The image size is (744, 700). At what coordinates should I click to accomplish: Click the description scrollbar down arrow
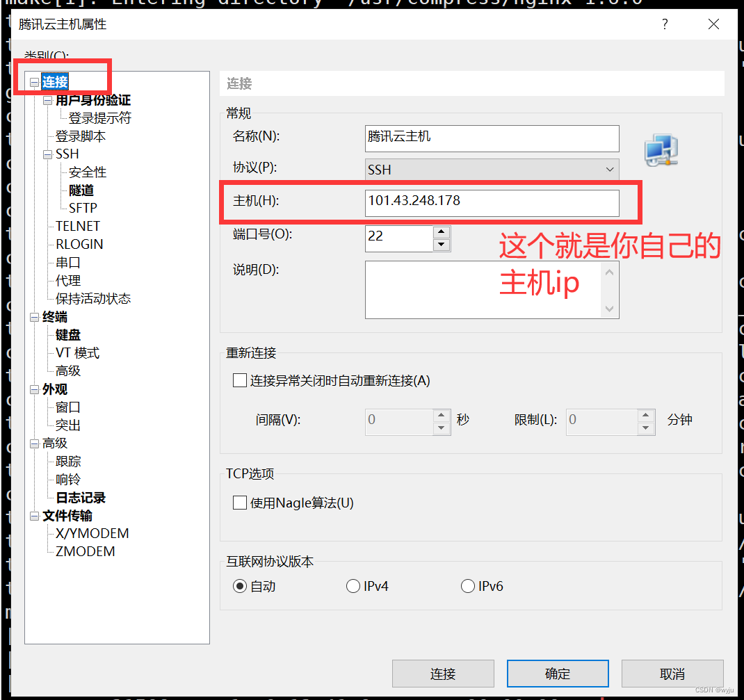pyautogui.click(x=610, y=309)
